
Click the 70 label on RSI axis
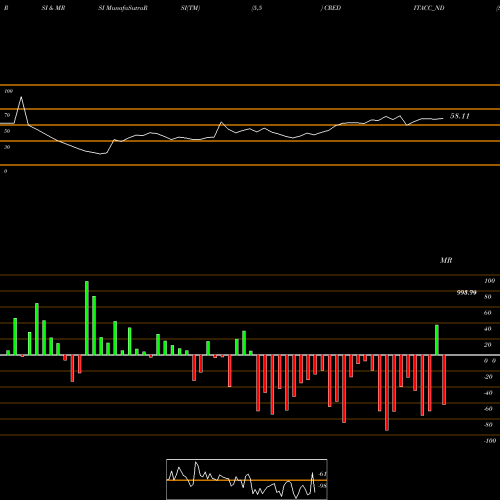7,115
